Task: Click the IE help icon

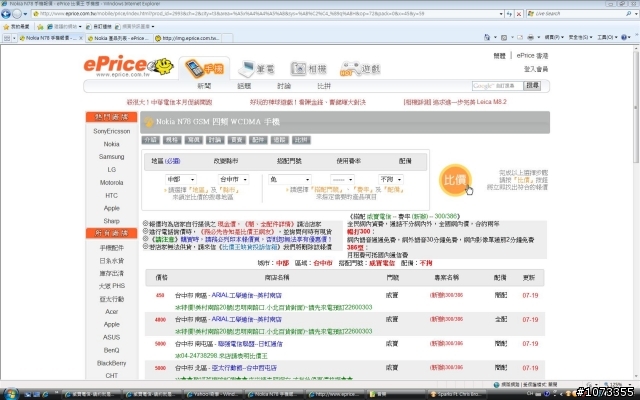Action: point(624,37)
